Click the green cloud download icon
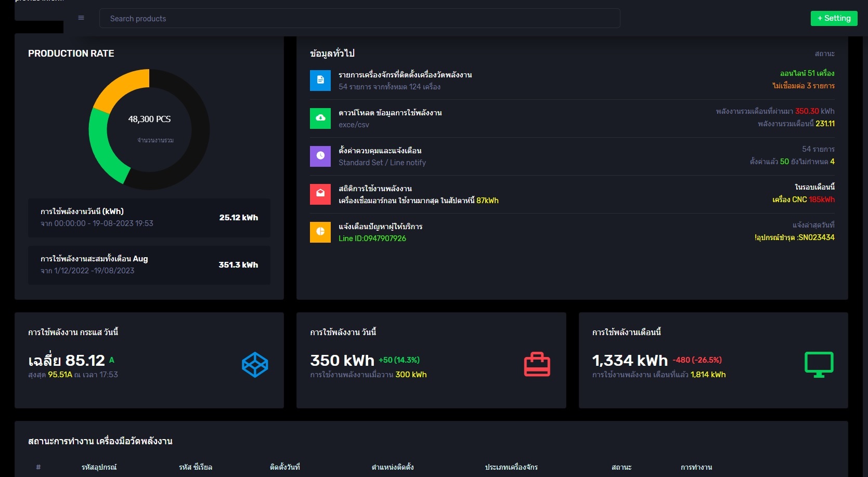 320,118
